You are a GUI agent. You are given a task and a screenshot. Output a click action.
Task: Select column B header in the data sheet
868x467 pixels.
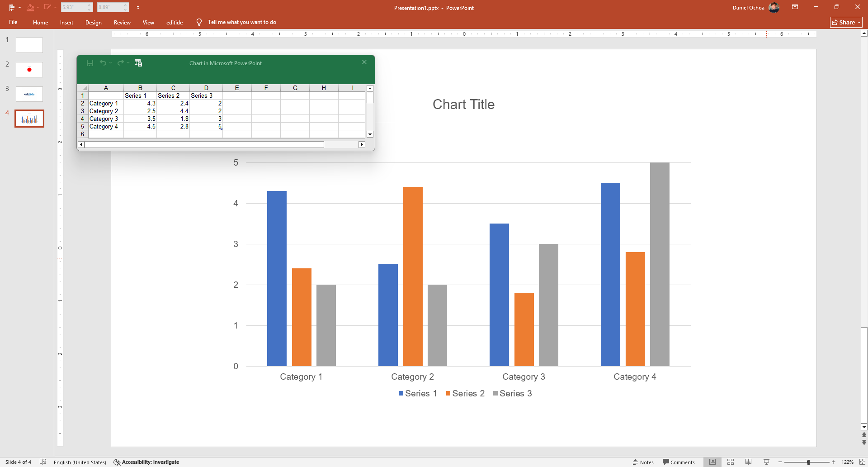[140, 88]
